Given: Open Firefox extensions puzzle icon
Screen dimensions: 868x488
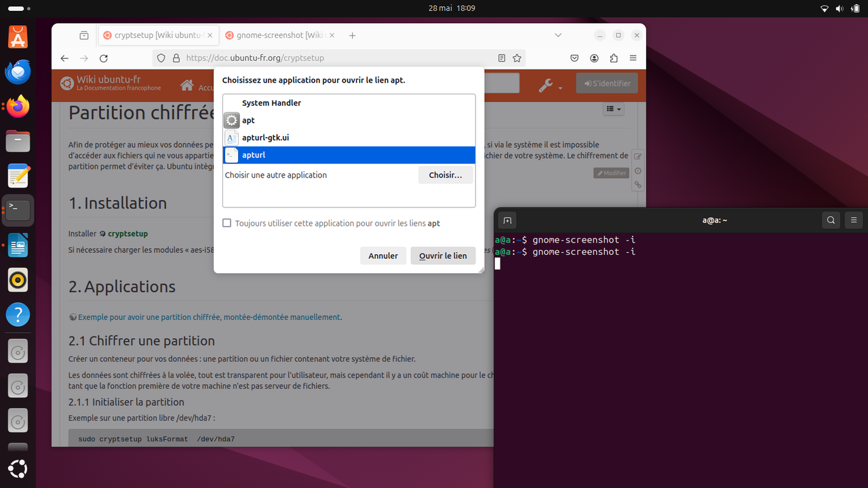Looking at the screenshot, I should pos(614,58).
